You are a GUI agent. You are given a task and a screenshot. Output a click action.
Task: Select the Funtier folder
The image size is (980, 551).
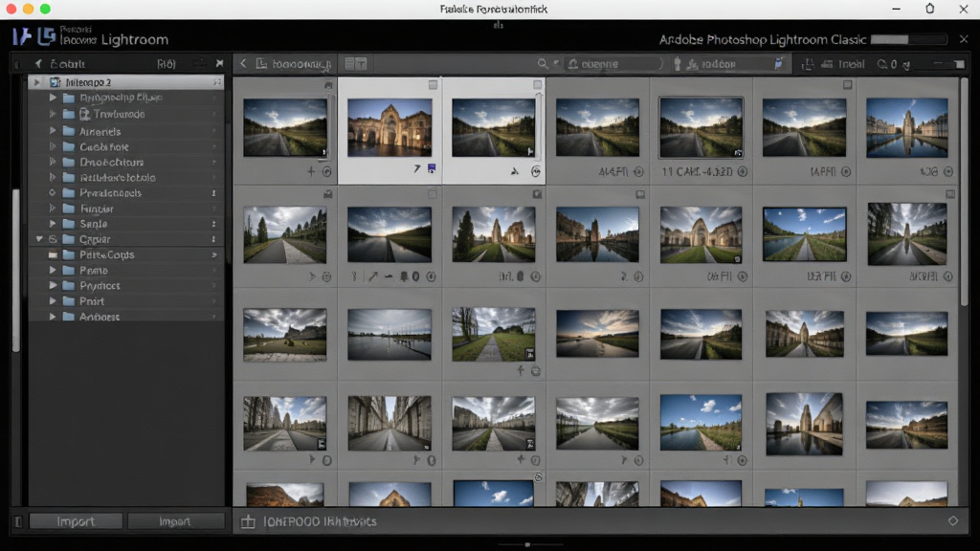point(127,209)
